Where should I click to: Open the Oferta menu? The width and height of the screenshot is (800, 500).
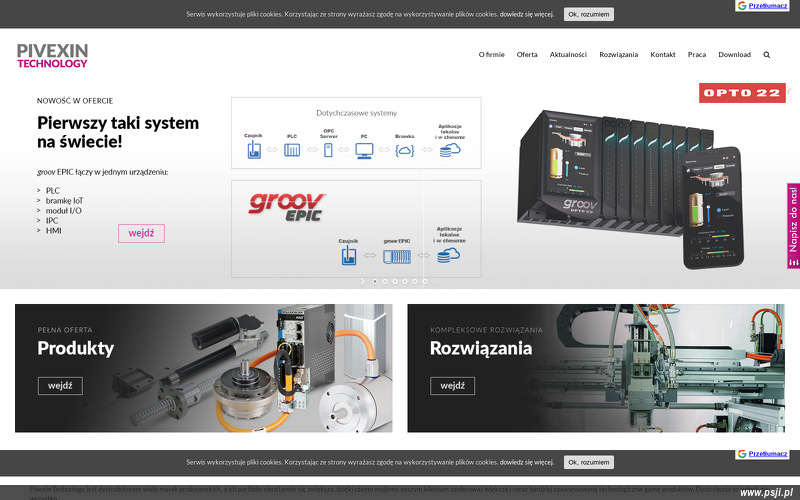(527, 55)
